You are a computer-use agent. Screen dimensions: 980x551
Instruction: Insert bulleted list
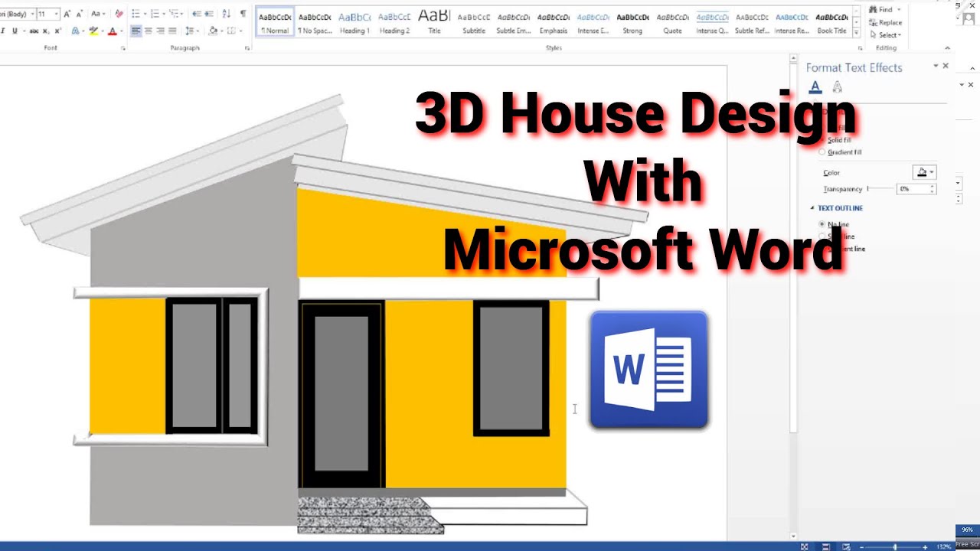click(x=137, y=14)
